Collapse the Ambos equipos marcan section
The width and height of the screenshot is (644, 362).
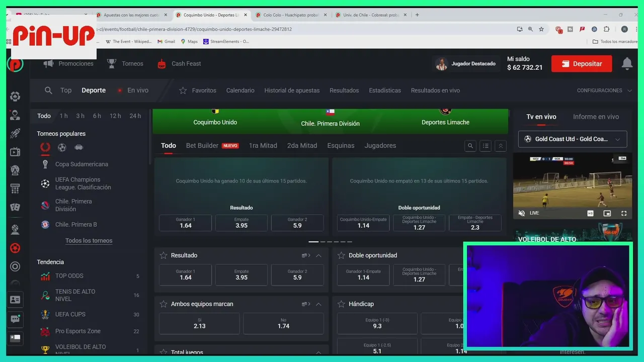pos(318,304)
